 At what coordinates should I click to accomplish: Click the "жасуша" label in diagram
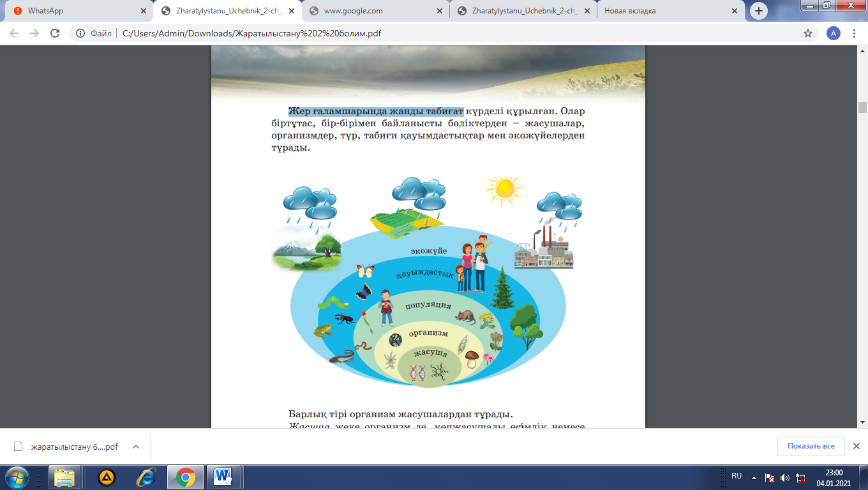pos(430,353)
